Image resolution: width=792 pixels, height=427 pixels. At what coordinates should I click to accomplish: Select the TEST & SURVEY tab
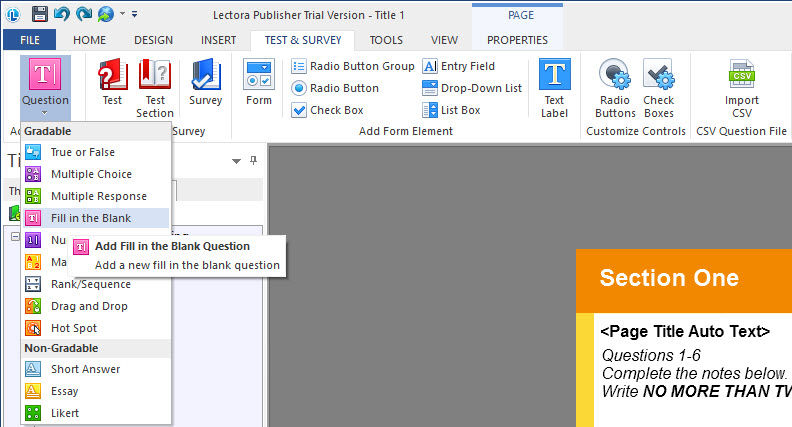[303, 40]
